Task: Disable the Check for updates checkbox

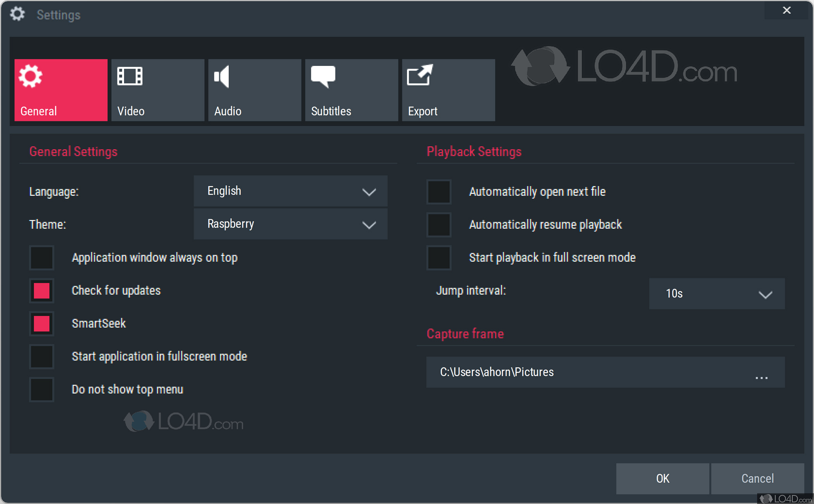Action: click(42, 291)
